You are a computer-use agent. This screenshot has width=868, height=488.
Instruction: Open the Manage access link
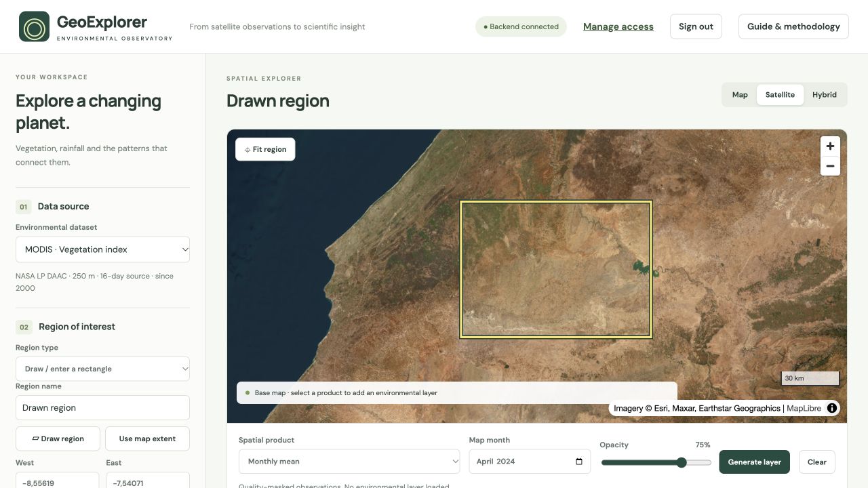point(618,26)
